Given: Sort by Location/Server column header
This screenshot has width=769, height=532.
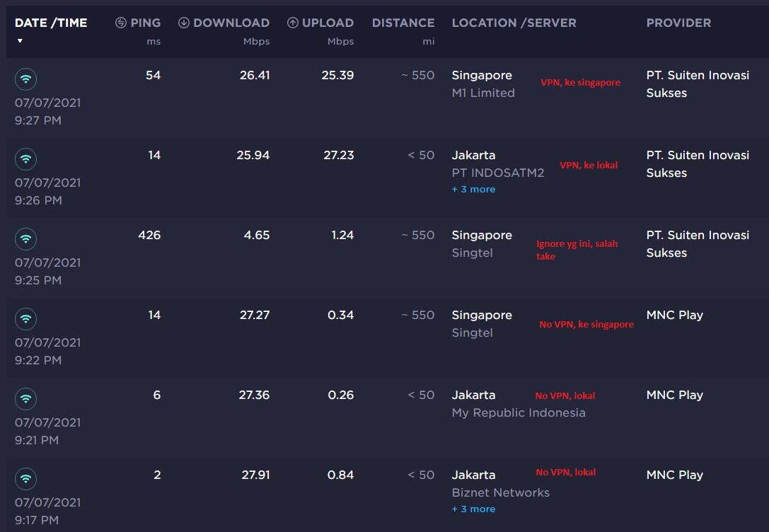Looking at the screenshot, I should [514, 23].
